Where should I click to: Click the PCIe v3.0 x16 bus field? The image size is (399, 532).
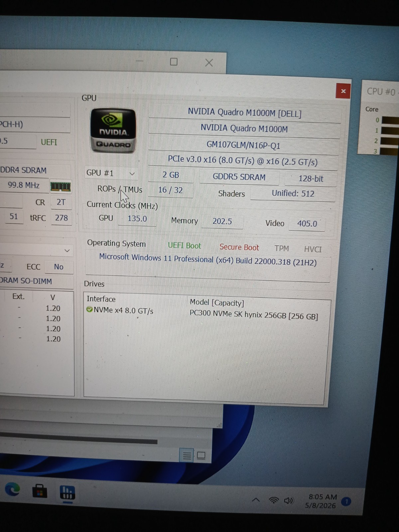click(x=243, y=161)
